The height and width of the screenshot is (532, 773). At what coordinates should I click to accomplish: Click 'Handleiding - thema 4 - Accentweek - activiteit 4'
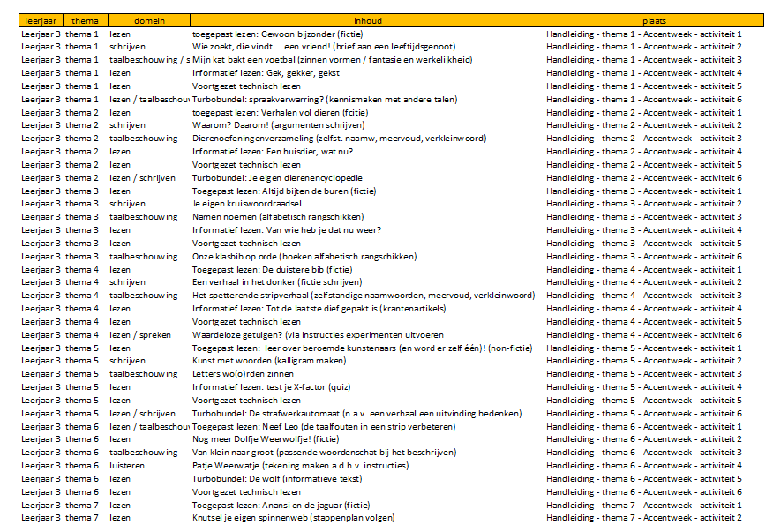point(644,309)
